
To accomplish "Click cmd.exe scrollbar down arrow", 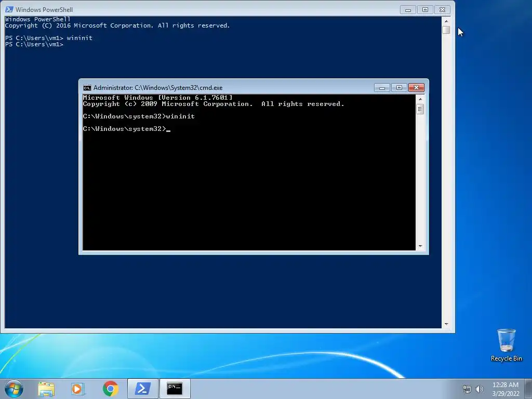I will pos(420,246).
